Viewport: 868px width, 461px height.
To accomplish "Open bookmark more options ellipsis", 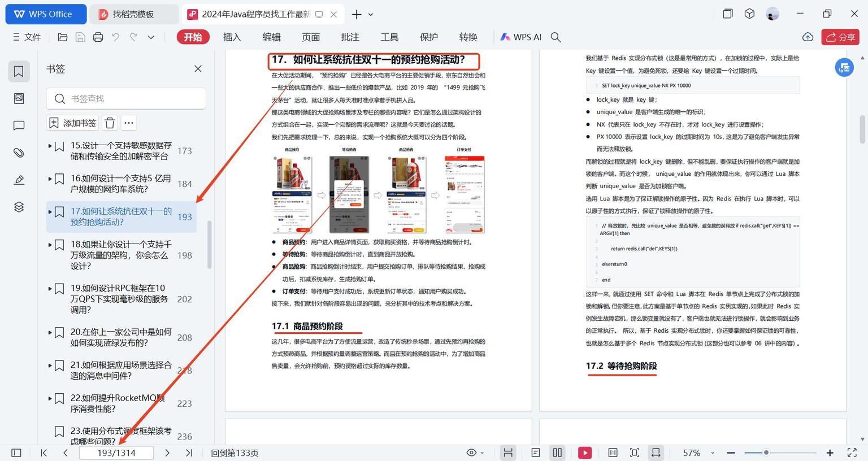I will pyautogui.click(x=129, y=123).
